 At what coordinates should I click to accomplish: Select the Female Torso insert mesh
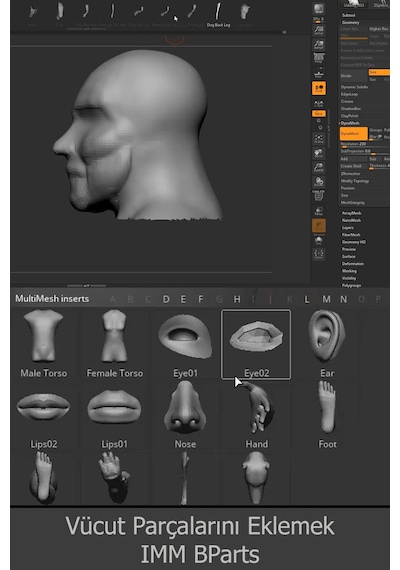[x=114, y=344]
